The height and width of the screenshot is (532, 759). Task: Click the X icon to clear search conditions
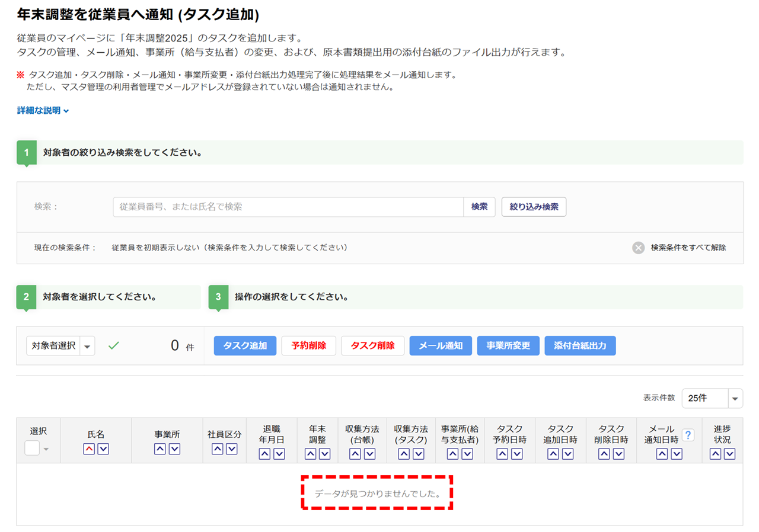(x=638, y=248)
